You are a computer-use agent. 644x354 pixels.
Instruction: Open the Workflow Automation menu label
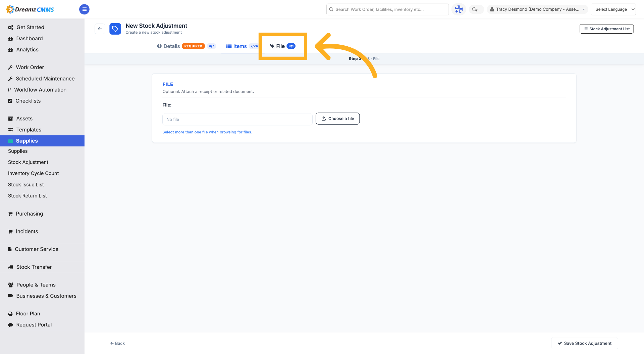(x=40, y=90)
